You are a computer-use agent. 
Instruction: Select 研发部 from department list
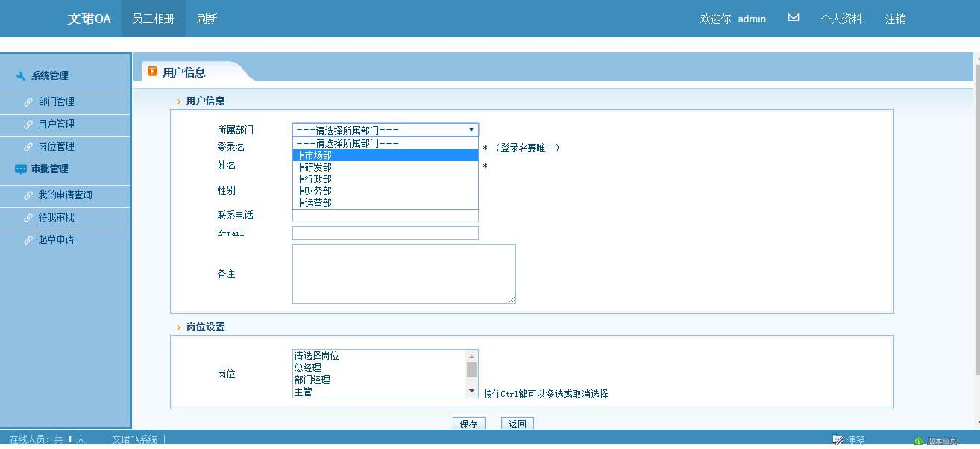[x=386, y=167]
